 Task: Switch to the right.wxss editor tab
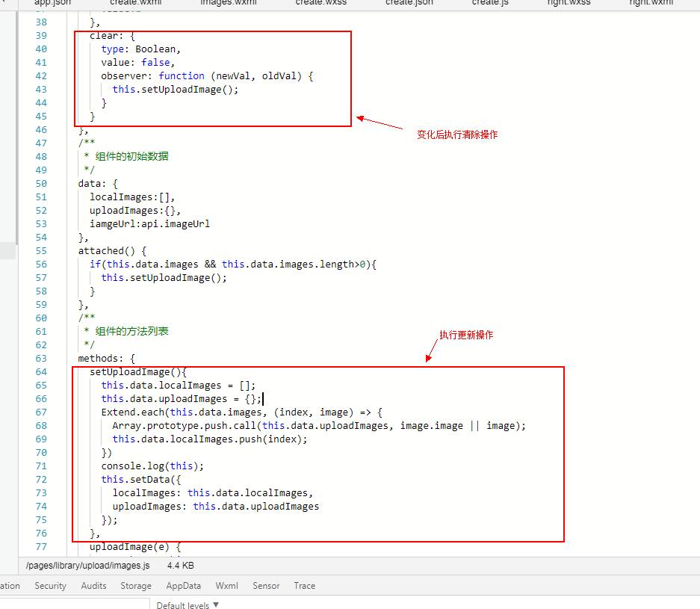point(568,3)
